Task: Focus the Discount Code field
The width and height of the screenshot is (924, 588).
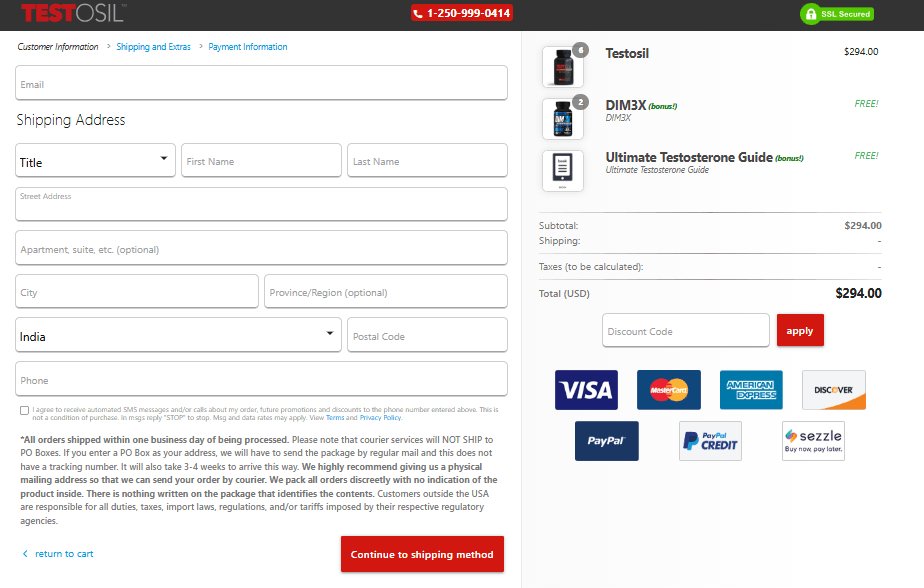Action: coord(685,330)
